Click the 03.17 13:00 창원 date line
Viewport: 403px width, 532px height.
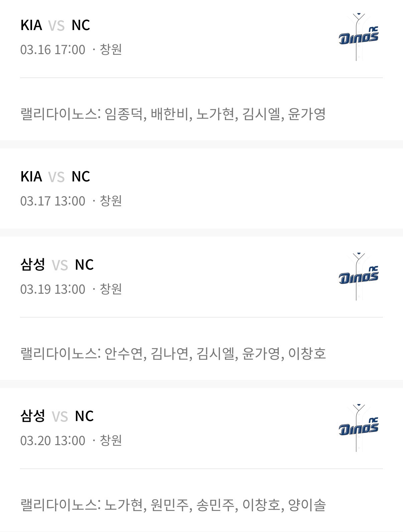coord(71,201)
